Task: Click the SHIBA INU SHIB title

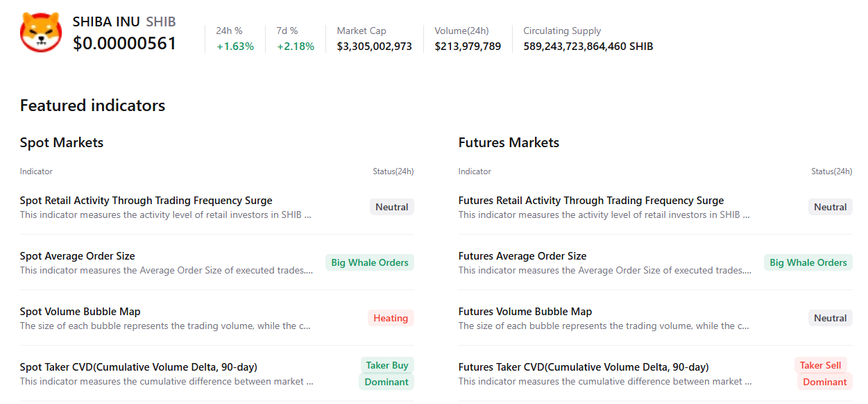Action: (x=124, y=22)
